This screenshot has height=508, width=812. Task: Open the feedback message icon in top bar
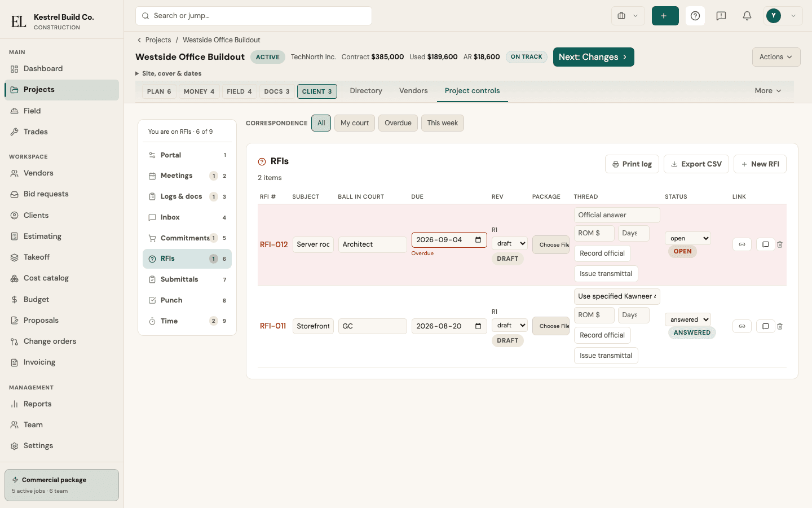tap(721, 16)
